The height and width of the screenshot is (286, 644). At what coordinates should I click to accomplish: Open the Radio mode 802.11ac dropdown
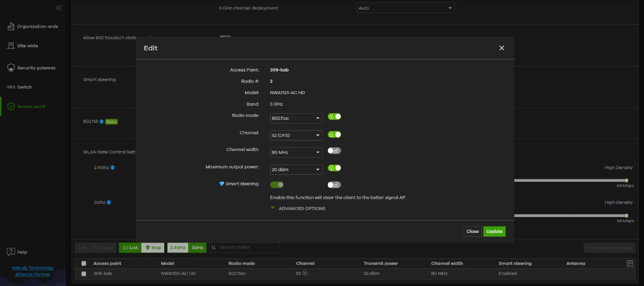296,118
